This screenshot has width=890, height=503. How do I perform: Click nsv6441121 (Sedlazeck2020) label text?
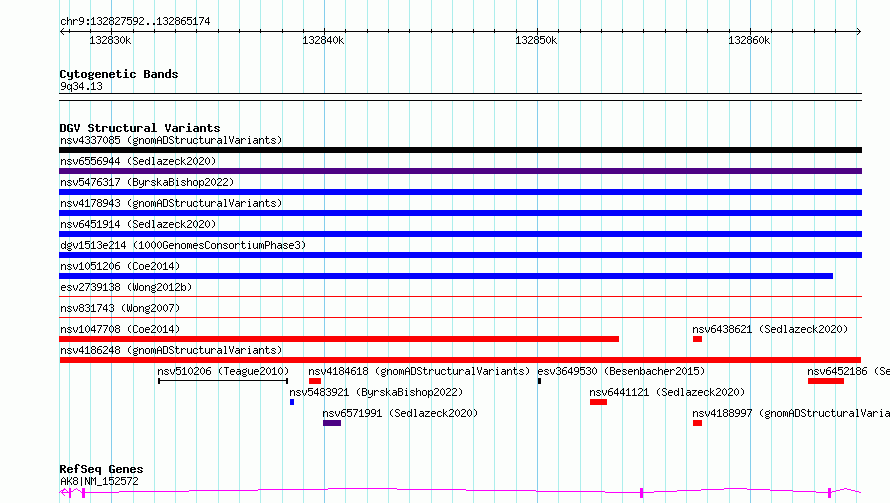667,392
